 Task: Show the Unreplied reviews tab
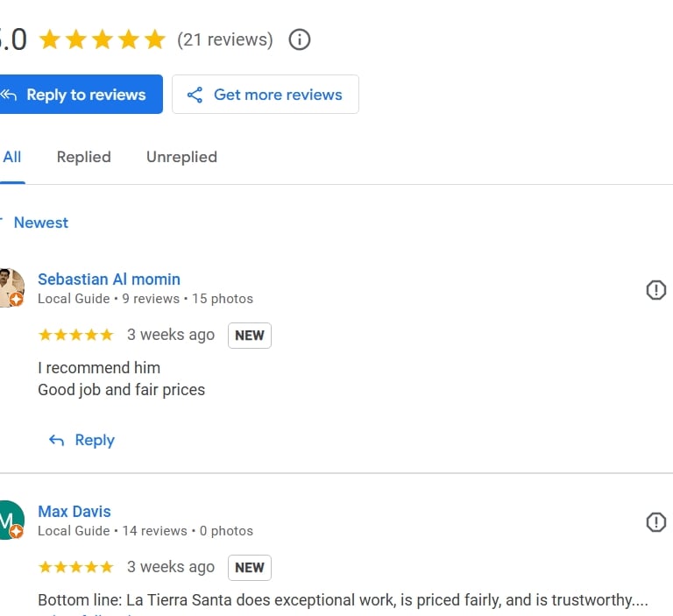181,157
